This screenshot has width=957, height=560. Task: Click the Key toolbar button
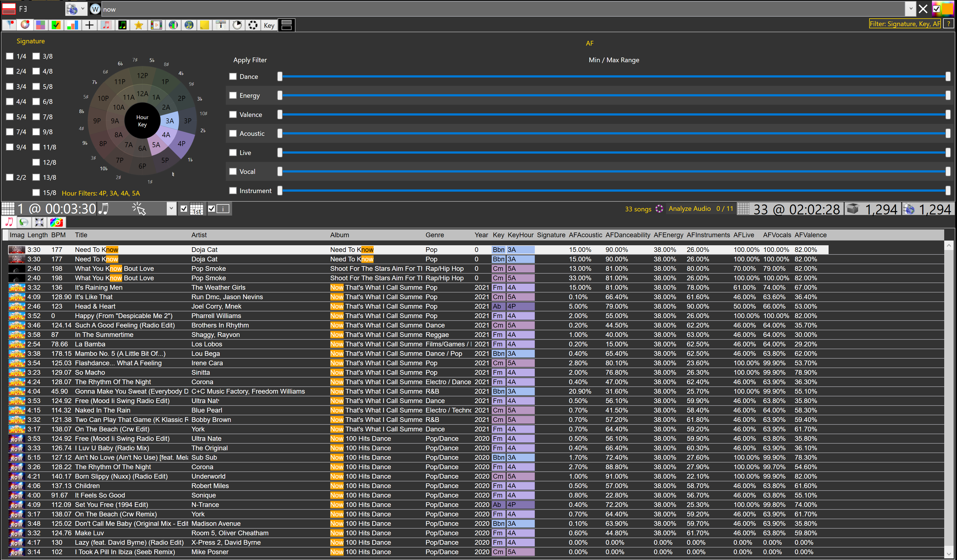coord(269,25)
